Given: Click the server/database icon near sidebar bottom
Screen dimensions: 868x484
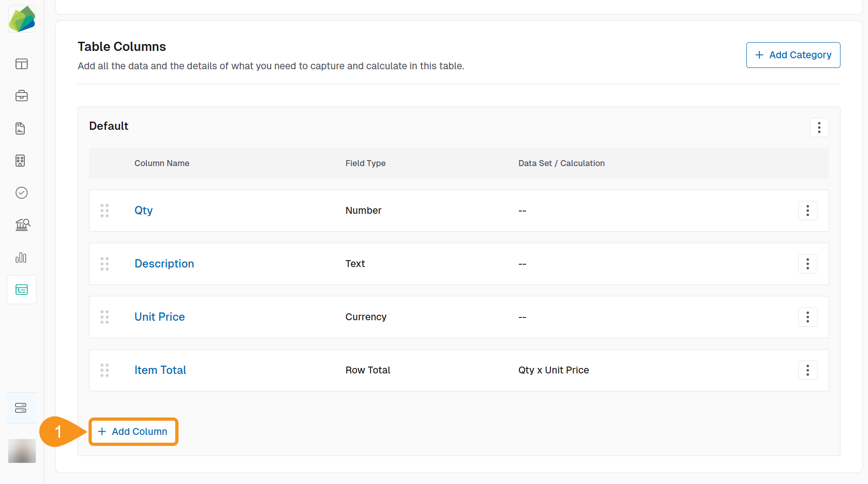Looking at the screenshot, I should [x=21, y=407].
